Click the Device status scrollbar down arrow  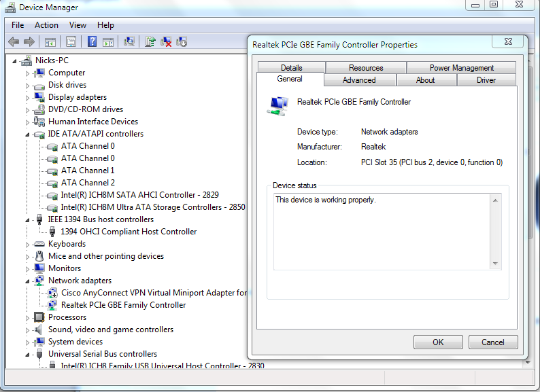495,264
